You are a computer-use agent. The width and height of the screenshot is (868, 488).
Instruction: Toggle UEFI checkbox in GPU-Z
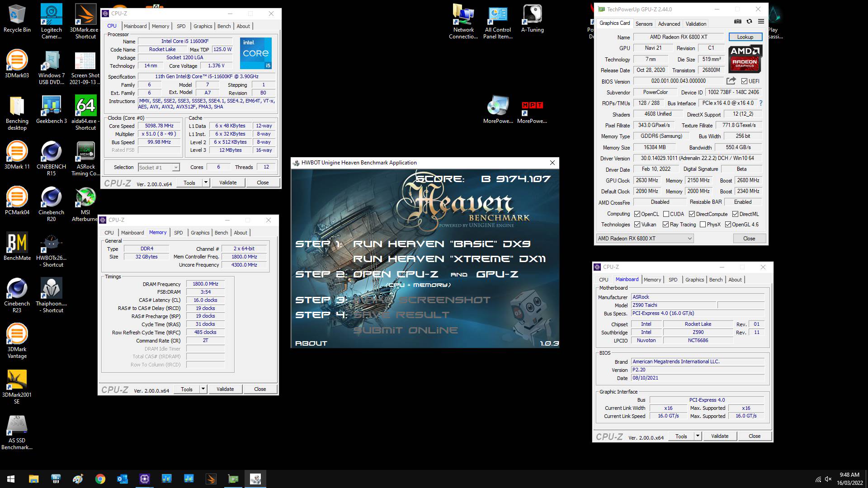(x=744, y=81)
